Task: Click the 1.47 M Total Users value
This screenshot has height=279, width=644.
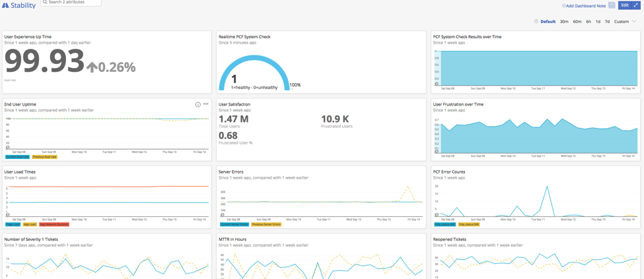Action: click(234, 119)
